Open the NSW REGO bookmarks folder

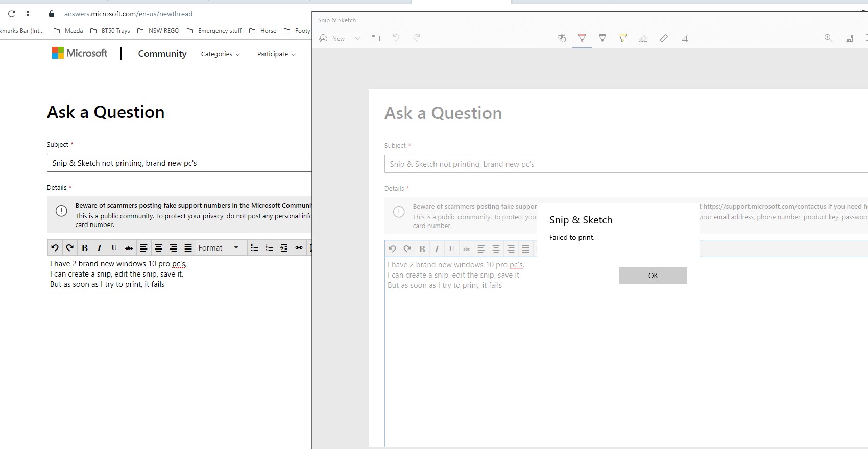[x=159, y=31]
